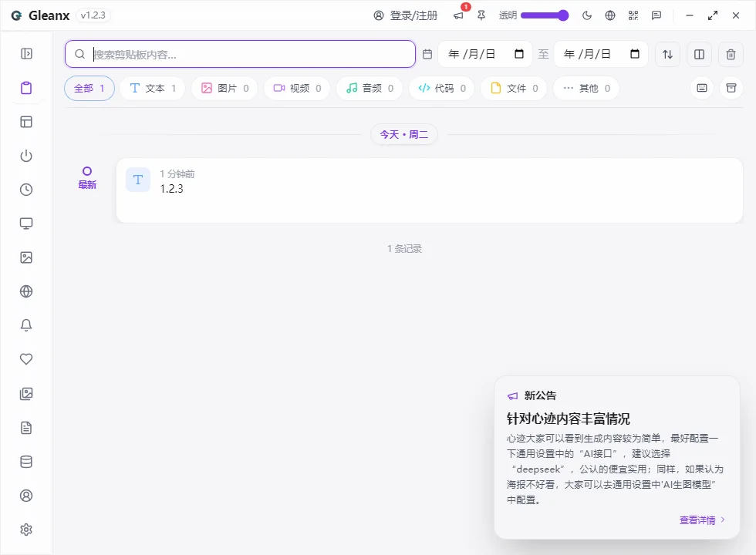Open the QR code icon
This screenshot has width=756, height=555.
click(633, 15)
